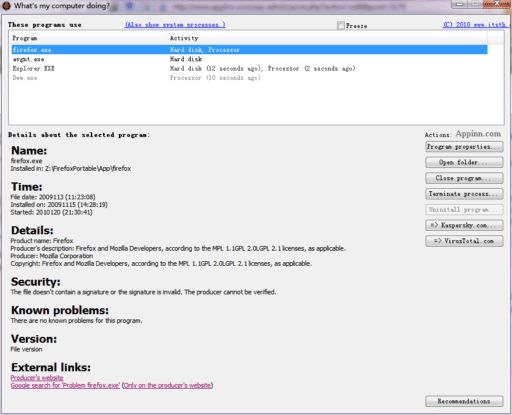This screenshot has width=512, height=415.
Task: Close the window with the red button
Action: pos(497,4)
